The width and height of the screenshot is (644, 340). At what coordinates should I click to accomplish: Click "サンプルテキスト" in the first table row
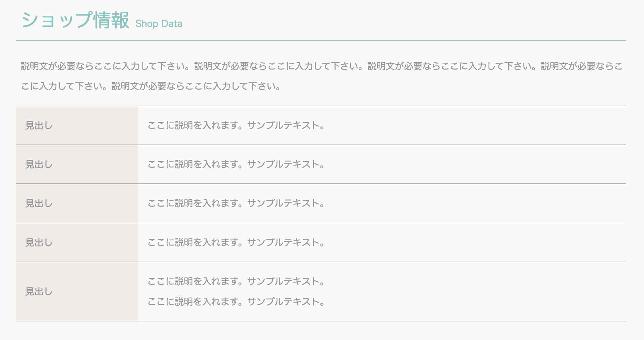[283, 125]
